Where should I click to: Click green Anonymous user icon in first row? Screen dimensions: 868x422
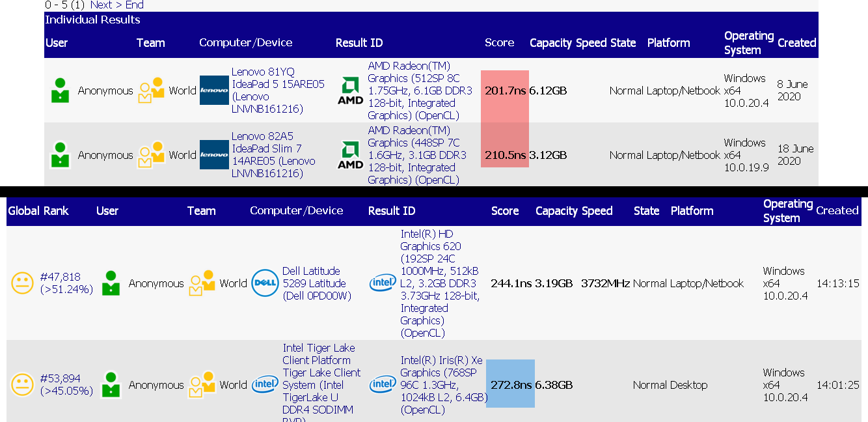point(60,91)
